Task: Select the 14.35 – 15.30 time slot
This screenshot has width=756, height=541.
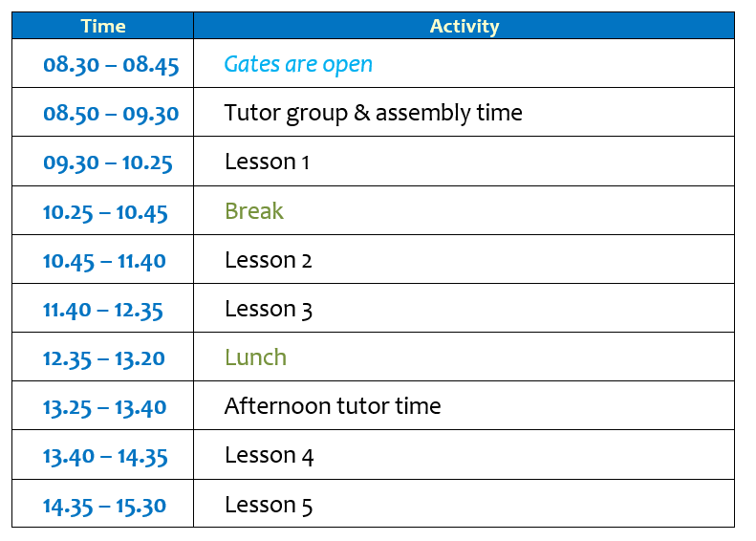Action: click(x=105, y=506)
